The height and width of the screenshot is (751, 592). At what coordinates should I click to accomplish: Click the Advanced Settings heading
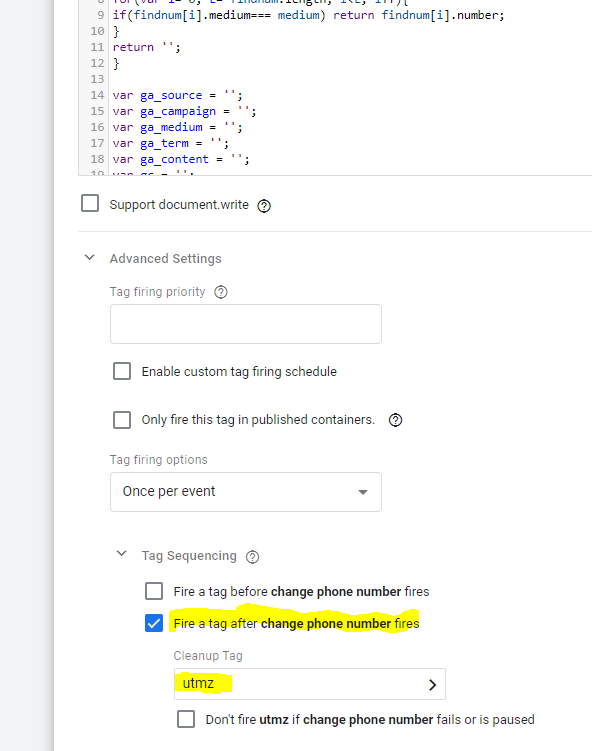[x=165, y=259]
